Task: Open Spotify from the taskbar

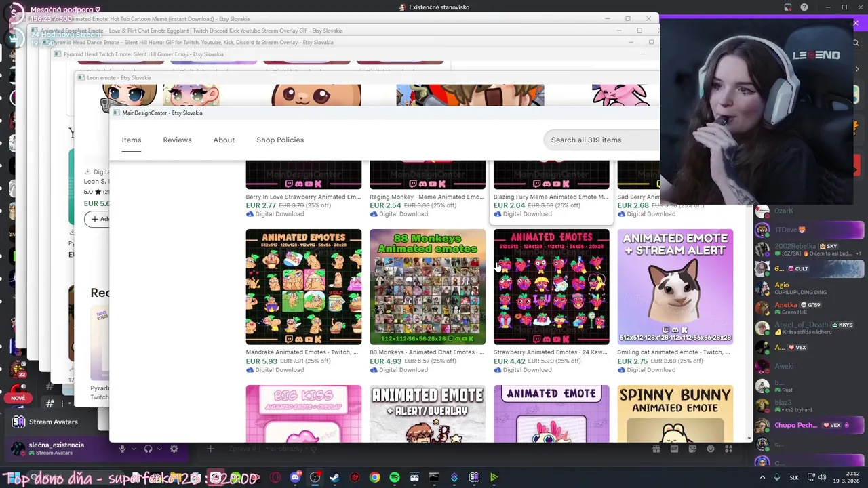Action: (394, 477)
